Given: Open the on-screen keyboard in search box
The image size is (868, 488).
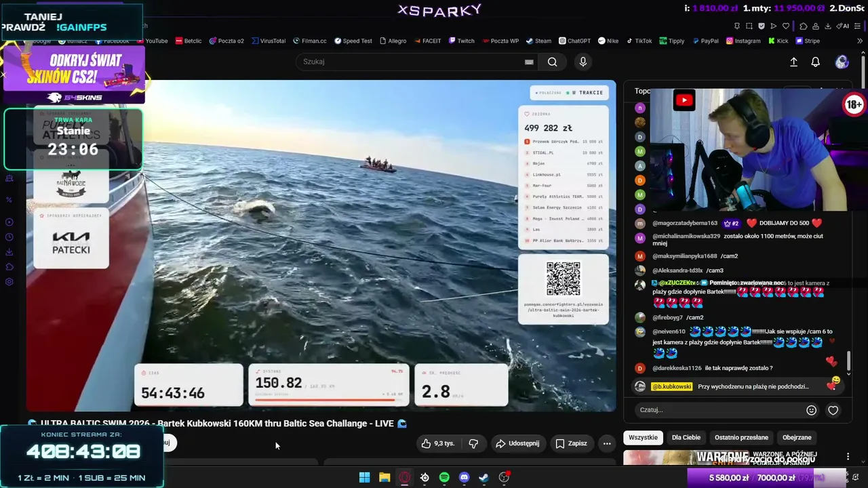Looking at the screenshot, I should 529,62.
